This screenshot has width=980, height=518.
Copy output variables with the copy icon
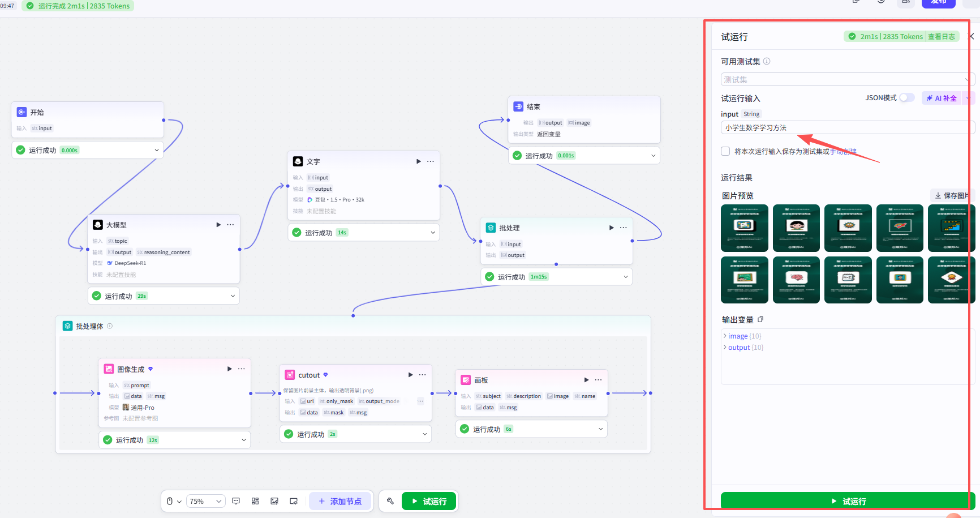click(x=760, y=320)
